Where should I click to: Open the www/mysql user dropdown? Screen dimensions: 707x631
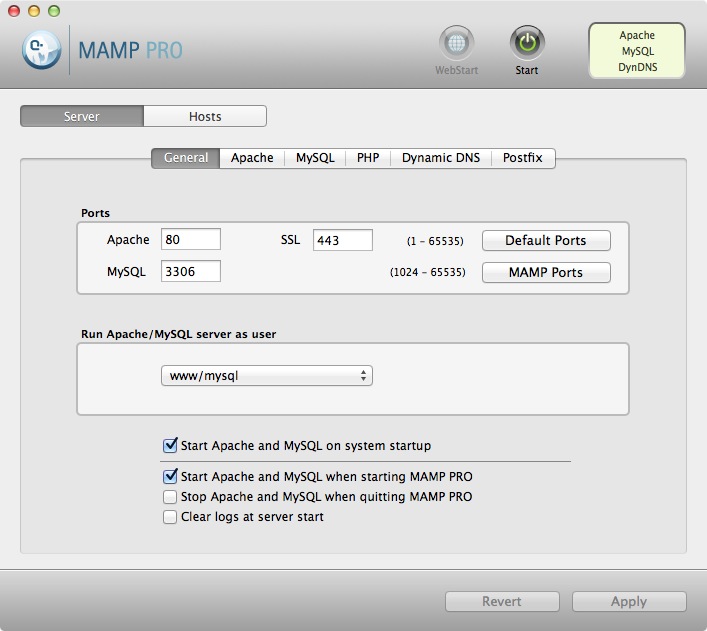(266, 376)
